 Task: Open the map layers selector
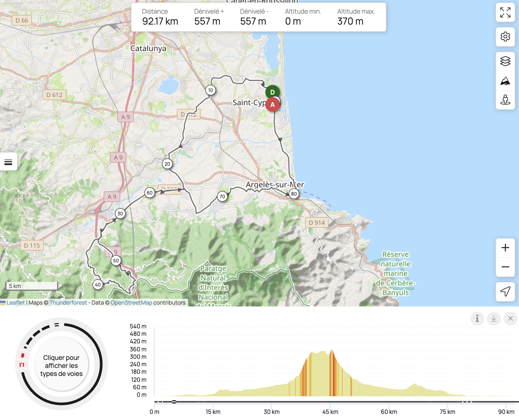pos(505,61)
